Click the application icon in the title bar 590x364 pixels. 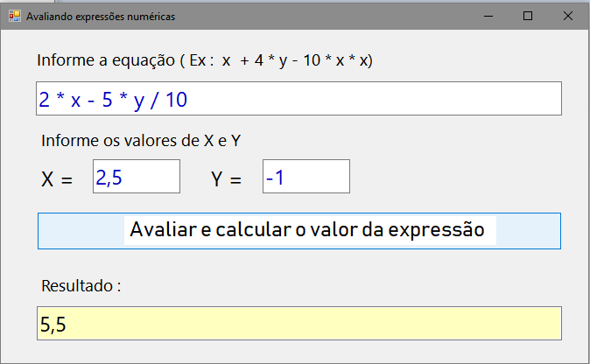(x=14, y=17)
